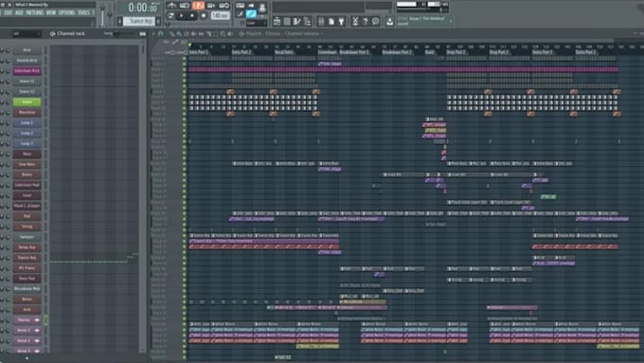The height and width of the screenshot is (363, 644).
Task: Jump to the Vocal Intro marker
Action: coord(284,52)
